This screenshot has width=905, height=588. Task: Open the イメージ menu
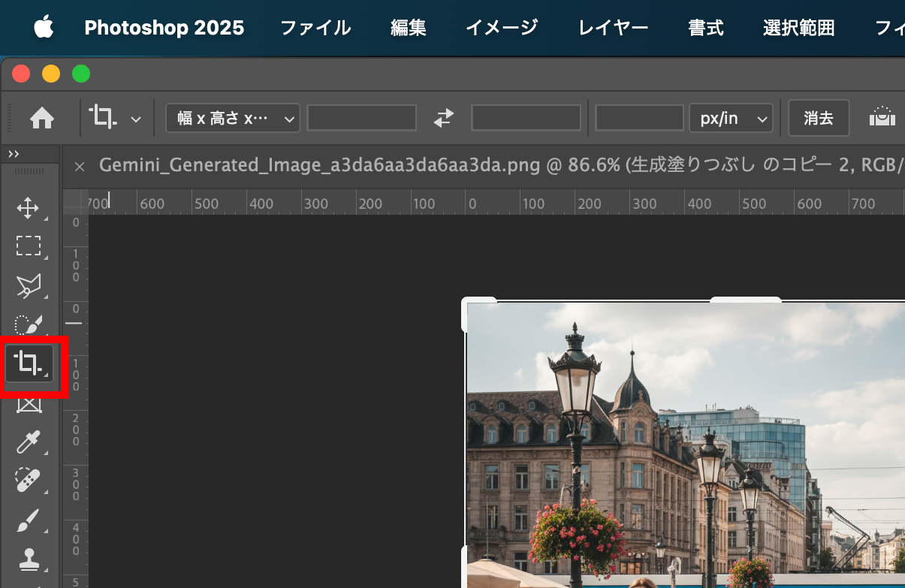(501, 28)
